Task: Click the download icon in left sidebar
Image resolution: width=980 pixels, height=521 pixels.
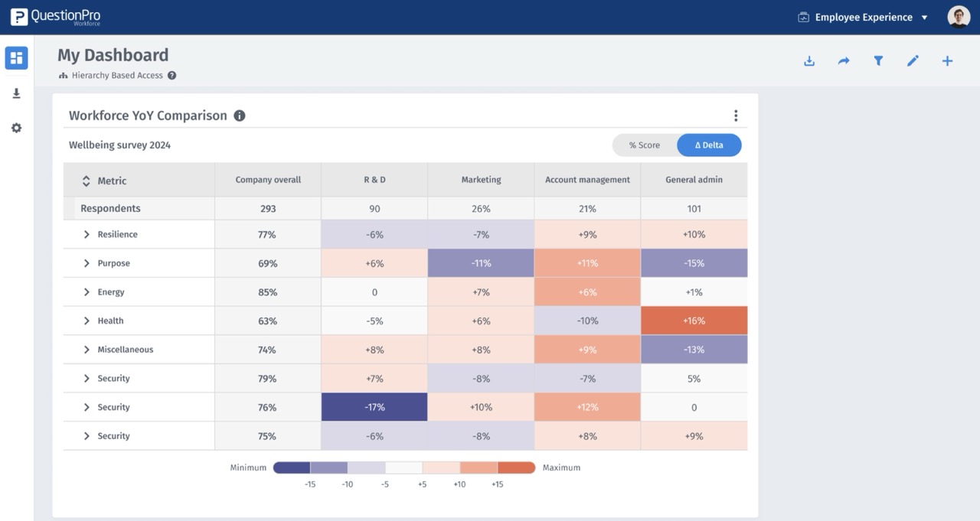Action: tap(16, 93)
